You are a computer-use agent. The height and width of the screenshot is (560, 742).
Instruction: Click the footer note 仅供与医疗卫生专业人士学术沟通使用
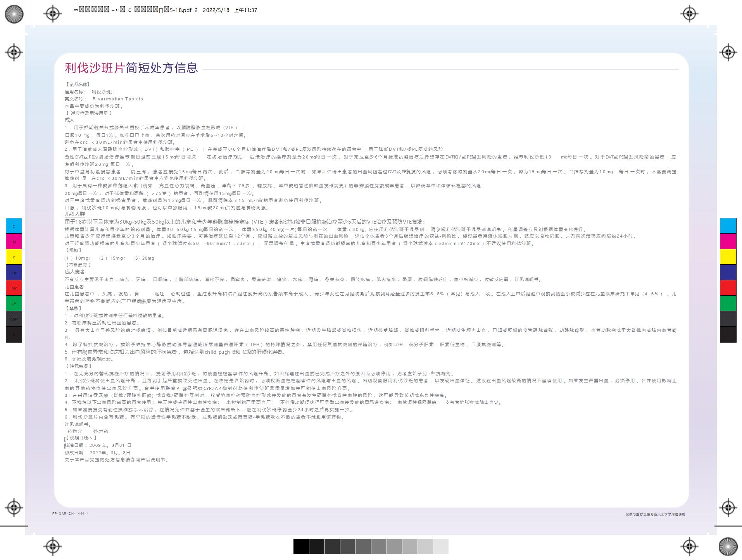pos(655,514)
